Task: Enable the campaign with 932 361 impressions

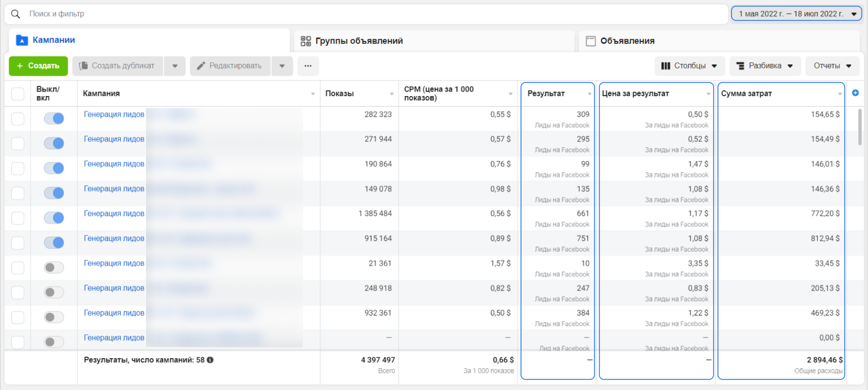Action: [x=54, y=317]
